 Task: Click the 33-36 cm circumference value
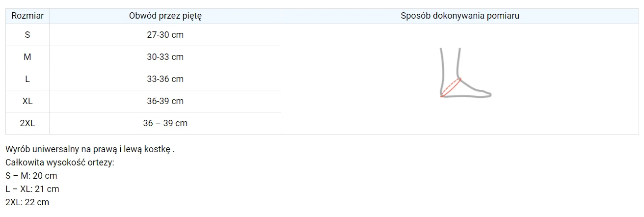pyautogui.click(x=165, y=79)
